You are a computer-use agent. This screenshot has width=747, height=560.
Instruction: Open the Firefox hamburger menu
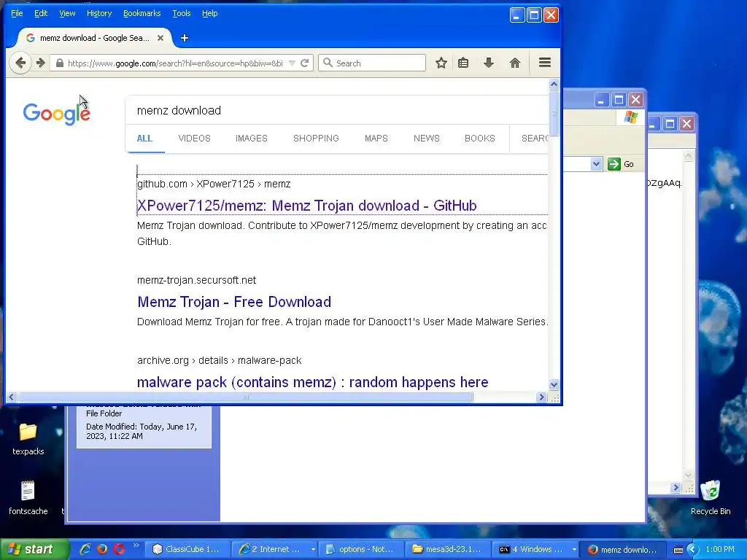point(545,63)
